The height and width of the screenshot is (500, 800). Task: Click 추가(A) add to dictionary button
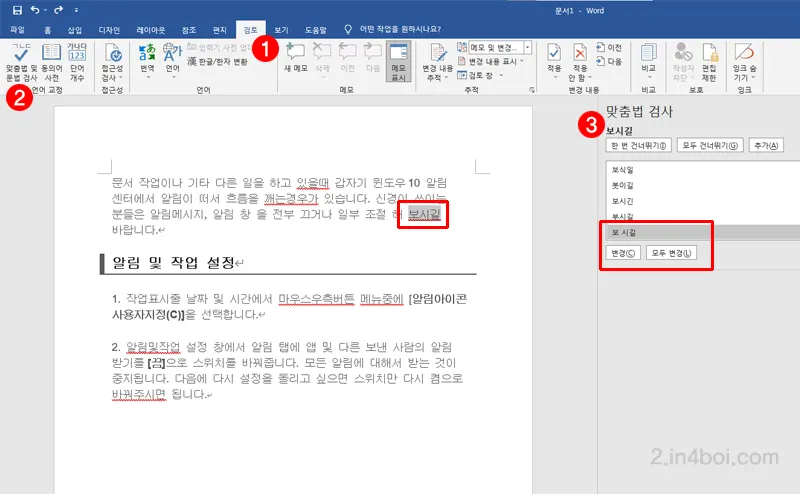766,145
